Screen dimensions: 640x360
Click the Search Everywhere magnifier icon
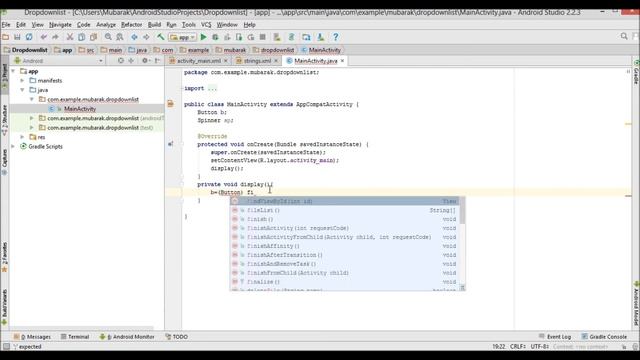pos(624,37)
